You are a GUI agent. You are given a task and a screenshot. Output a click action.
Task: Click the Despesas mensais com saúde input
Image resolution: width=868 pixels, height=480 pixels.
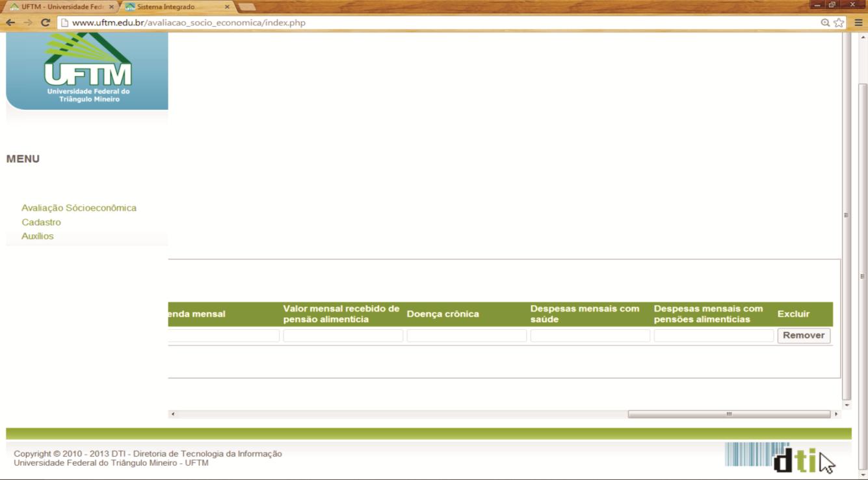pyautogui.click(x=590, y=336)
